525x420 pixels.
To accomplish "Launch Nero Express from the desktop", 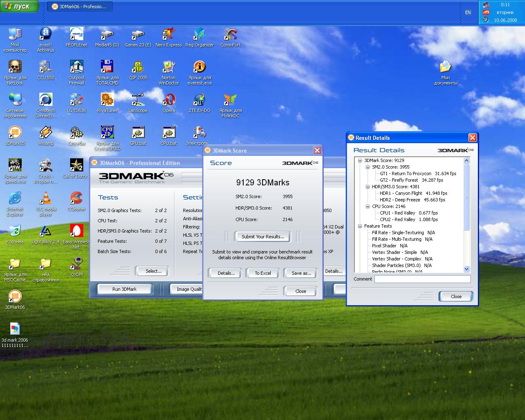I will pos(169,37).
